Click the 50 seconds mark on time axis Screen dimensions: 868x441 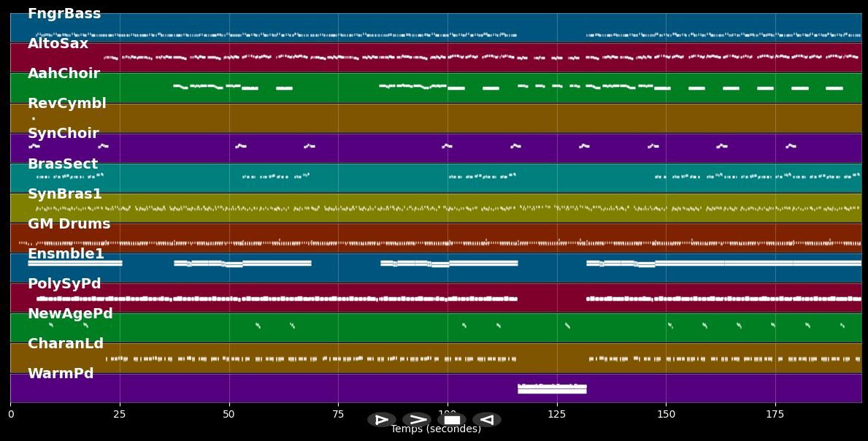(229, 415)
